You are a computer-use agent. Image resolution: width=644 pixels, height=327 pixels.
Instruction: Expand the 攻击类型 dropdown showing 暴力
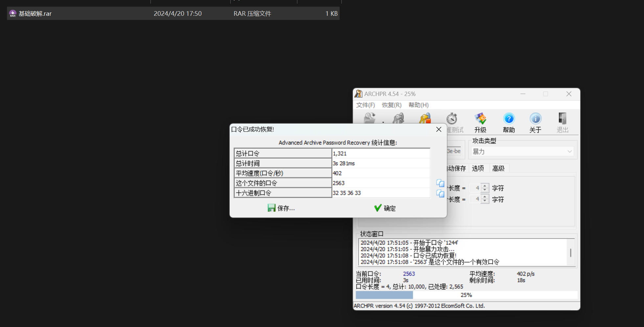point(522,152)
